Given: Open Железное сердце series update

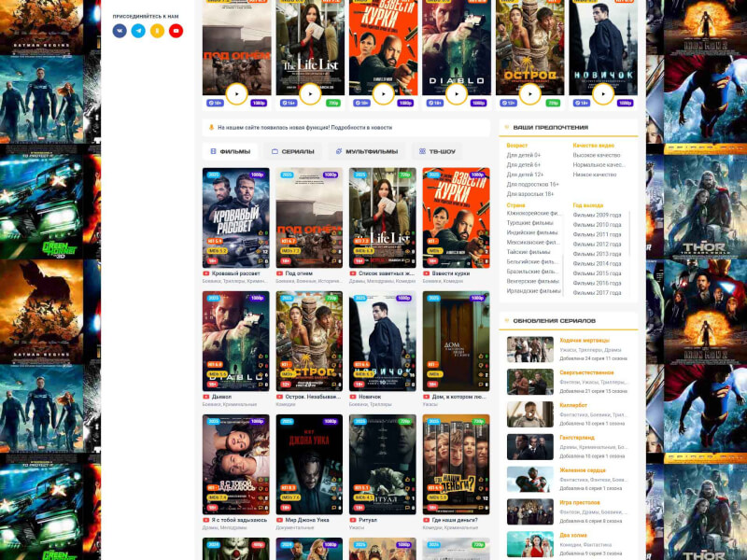Looking at the screenshot, I should click(x=583, y=470).
